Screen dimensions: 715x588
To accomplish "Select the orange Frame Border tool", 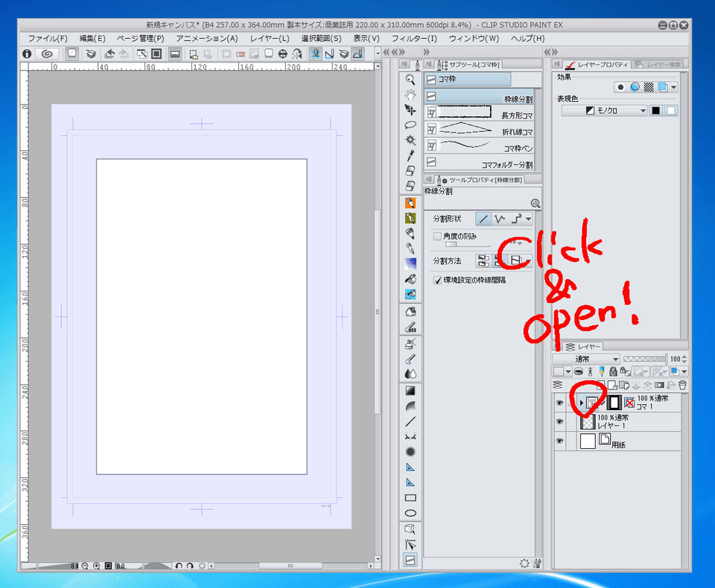I will pos(410,560).
